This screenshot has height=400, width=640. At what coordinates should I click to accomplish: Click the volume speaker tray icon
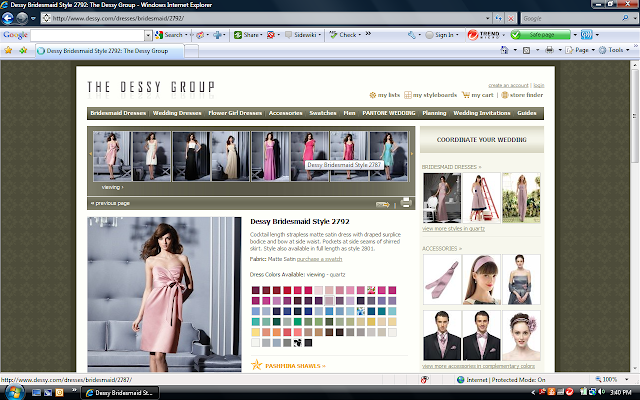pos(601,392)
